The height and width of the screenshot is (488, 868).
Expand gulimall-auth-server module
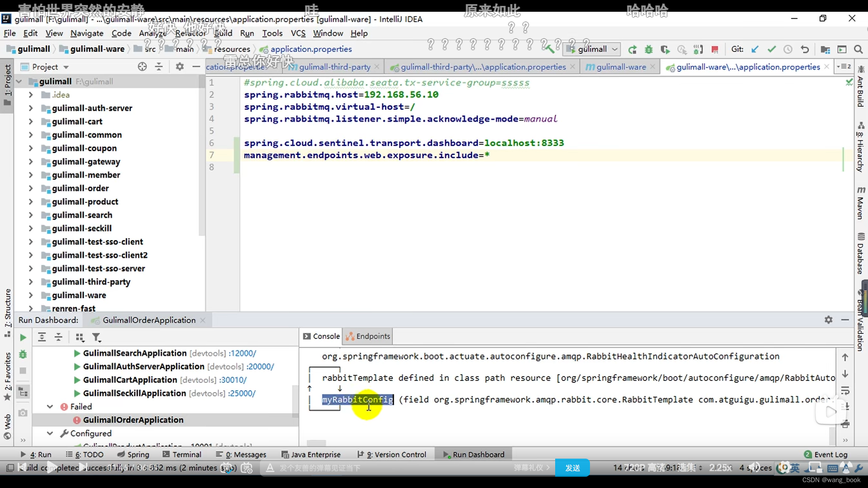(31, 108)
